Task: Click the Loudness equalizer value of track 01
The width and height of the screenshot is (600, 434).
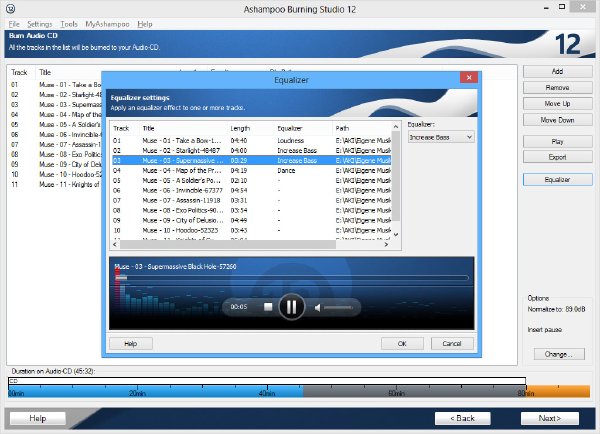Action: click(x=290, y=140)
